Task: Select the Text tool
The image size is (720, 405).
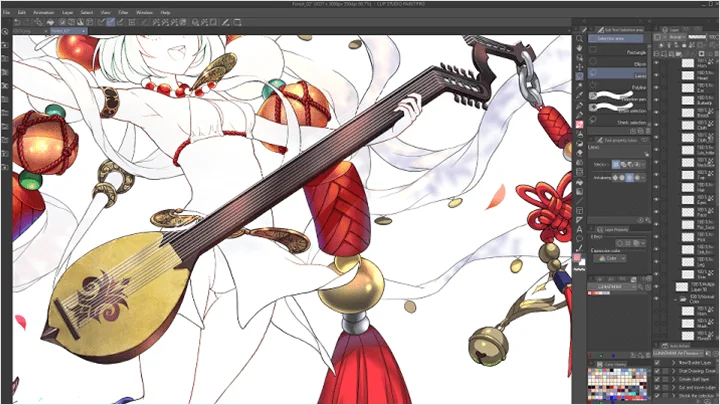Action: pos(579,229)
